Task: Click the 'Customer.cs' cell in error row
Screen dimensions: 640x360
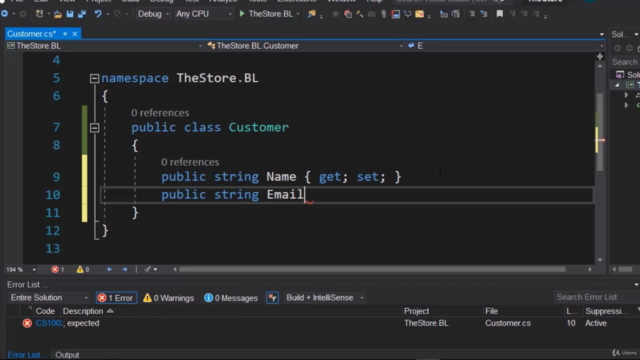Action: tap(508, 323)
